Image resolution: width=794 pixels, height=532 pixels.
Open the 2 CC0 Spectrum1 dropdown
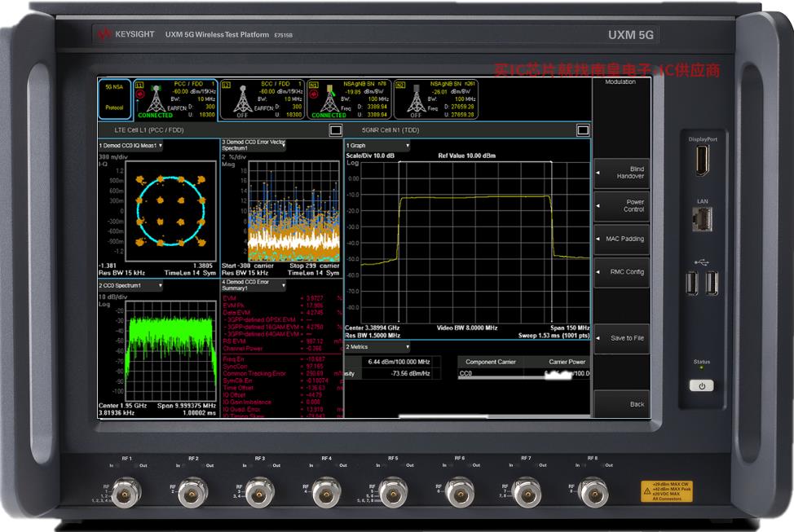pos(130,286)
